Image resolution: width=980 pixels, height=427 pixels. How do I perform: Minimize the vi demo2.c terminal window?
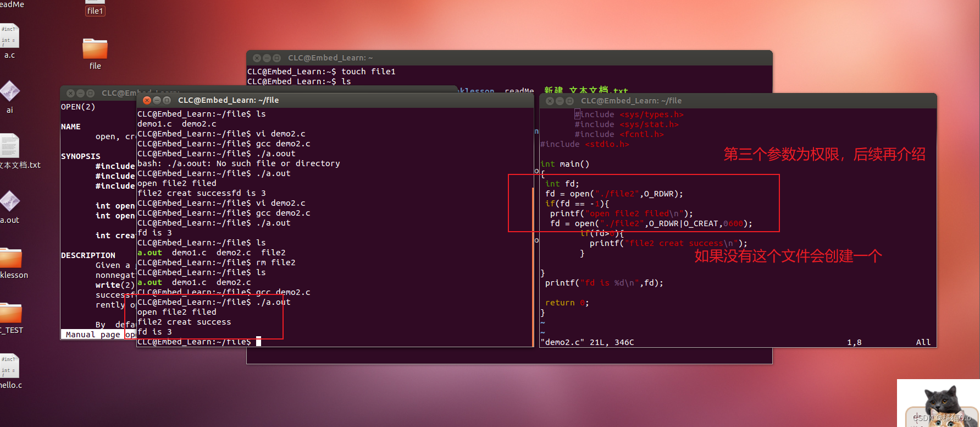[560, 101]
